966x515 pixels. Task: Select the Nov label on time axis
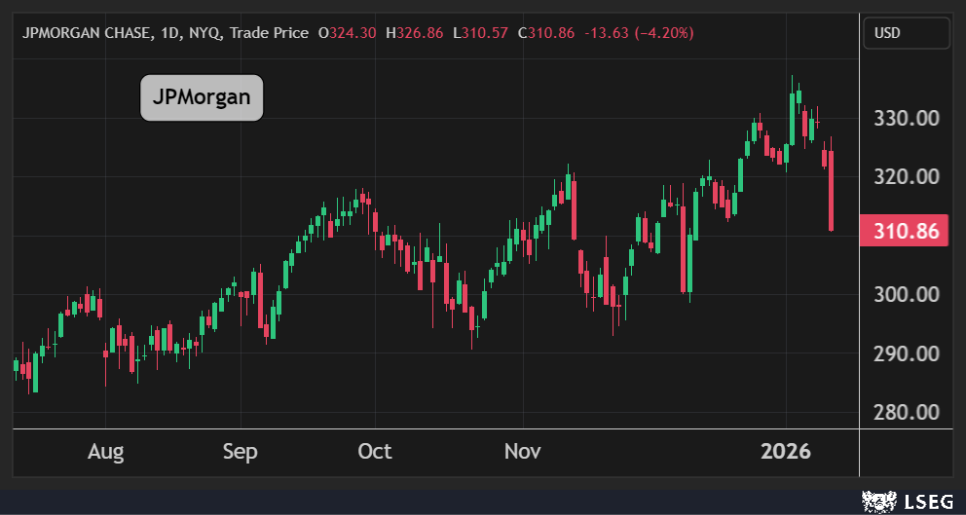click(522, 452)
